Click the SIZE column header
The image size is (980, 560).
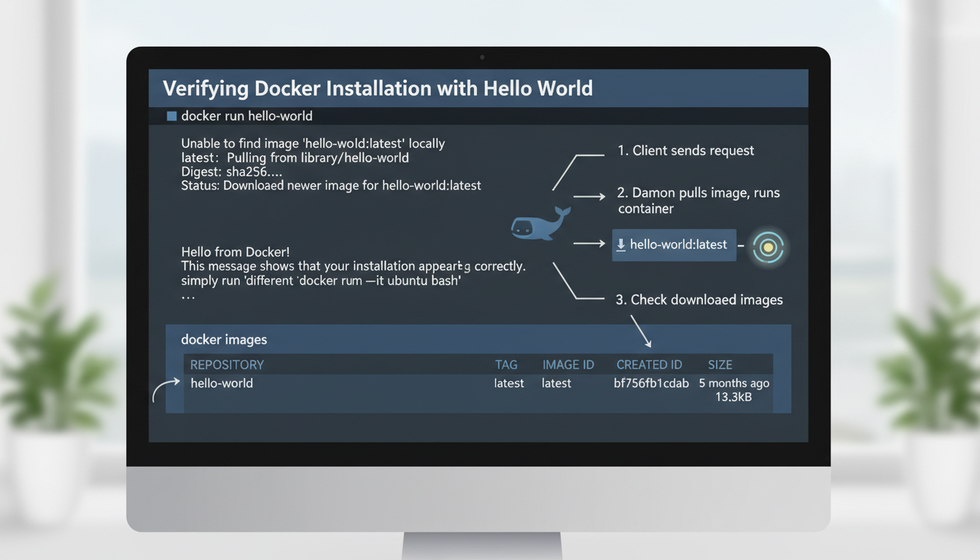point(720,365)
